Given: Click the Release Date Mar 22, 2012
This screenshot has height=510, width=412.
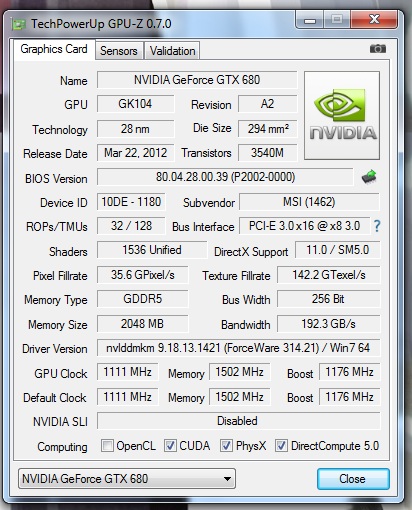Looking at the screenshot, I should pyautogui.click(x=135, y=153).
